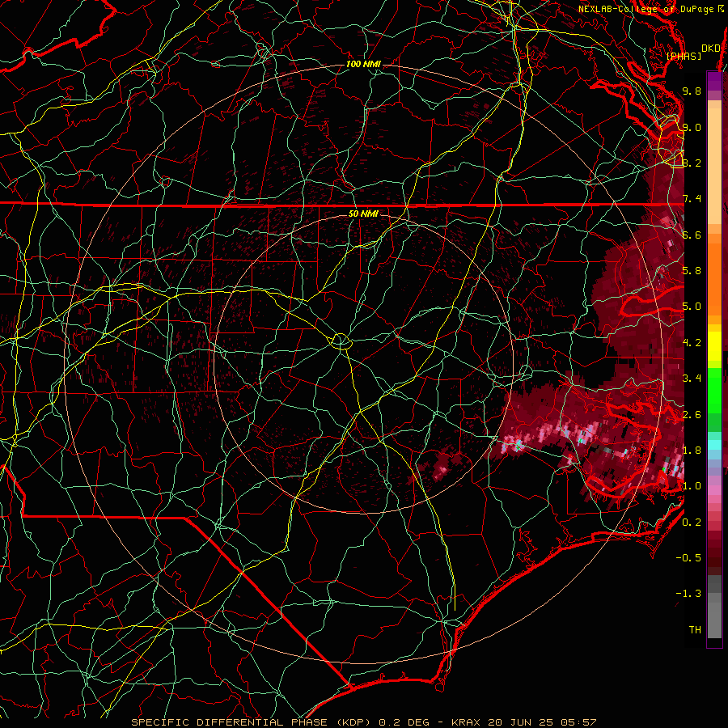Click the 4.2 value on the color scale
This screenshot has width=728, height=728.
coord(692,343)
